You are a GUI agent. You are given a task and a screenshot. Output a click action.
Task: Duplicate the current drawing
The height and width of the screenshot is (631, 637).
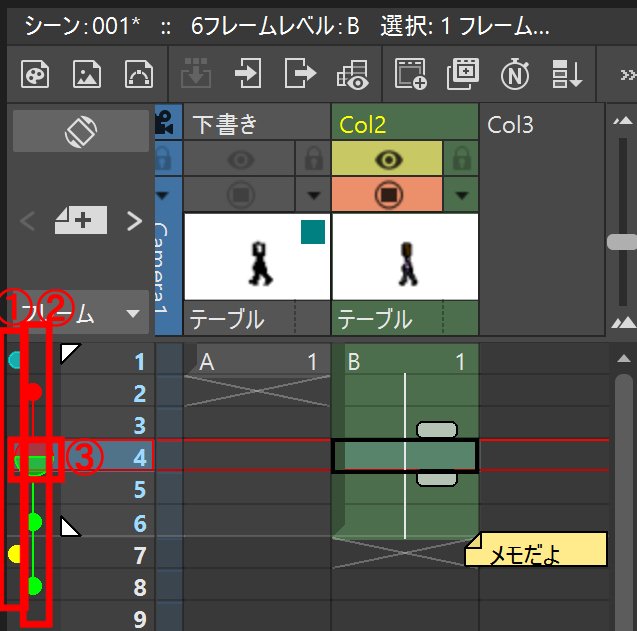click(x=463, y=73)
